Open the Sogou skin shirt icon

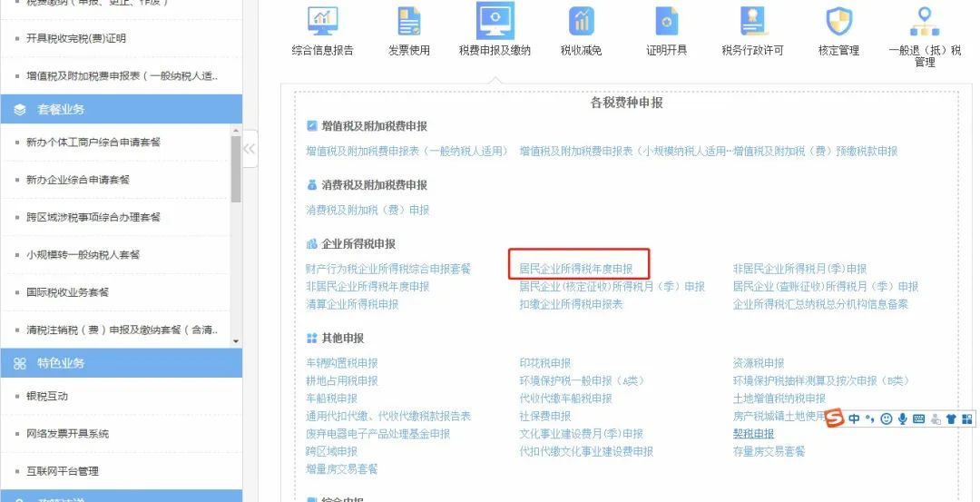point(951,418)
